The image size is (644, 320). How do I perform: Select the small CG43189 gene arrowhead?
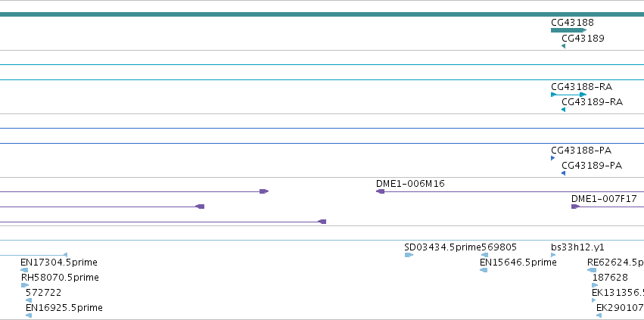tap(564, 46)
